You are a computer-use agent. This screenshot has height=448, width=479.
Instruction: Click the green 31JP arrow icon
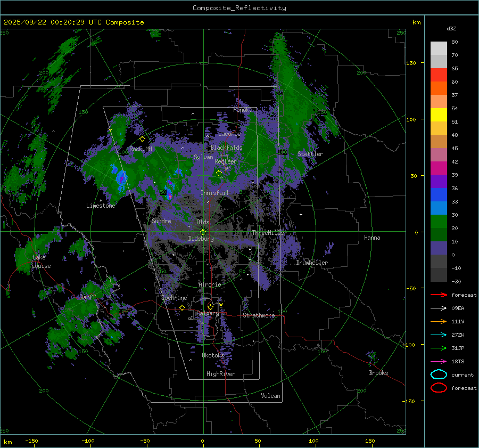coord(438,348)
